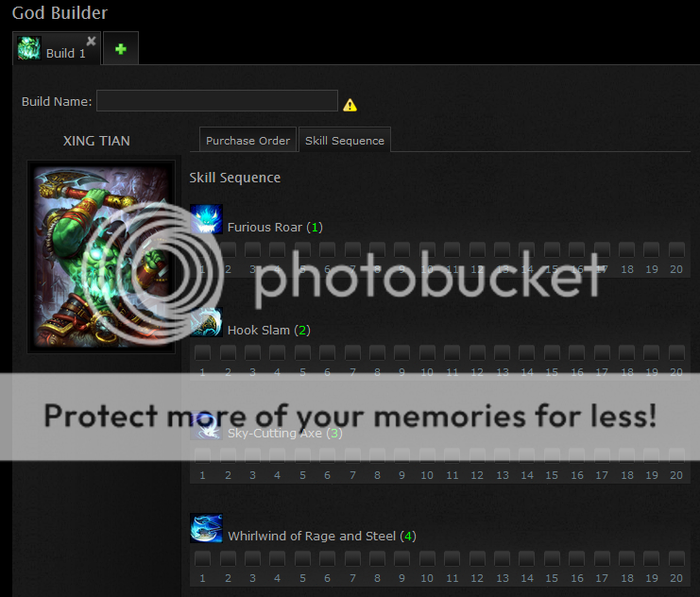
Task: Click the yellow warning icon beside Build Name
Action: (350, 105)
